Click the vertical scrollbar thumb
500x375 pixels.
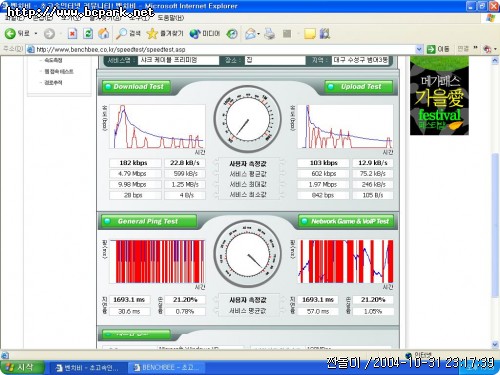[495, 226]
